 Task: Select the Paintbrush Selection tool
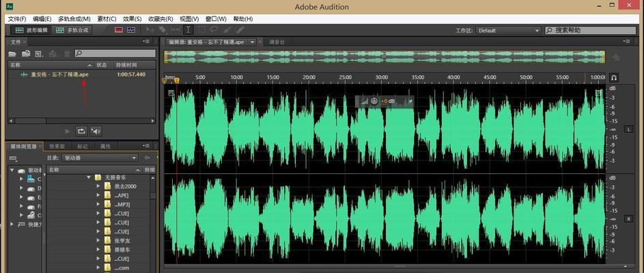pyautogui.click(x=227, y=30)
